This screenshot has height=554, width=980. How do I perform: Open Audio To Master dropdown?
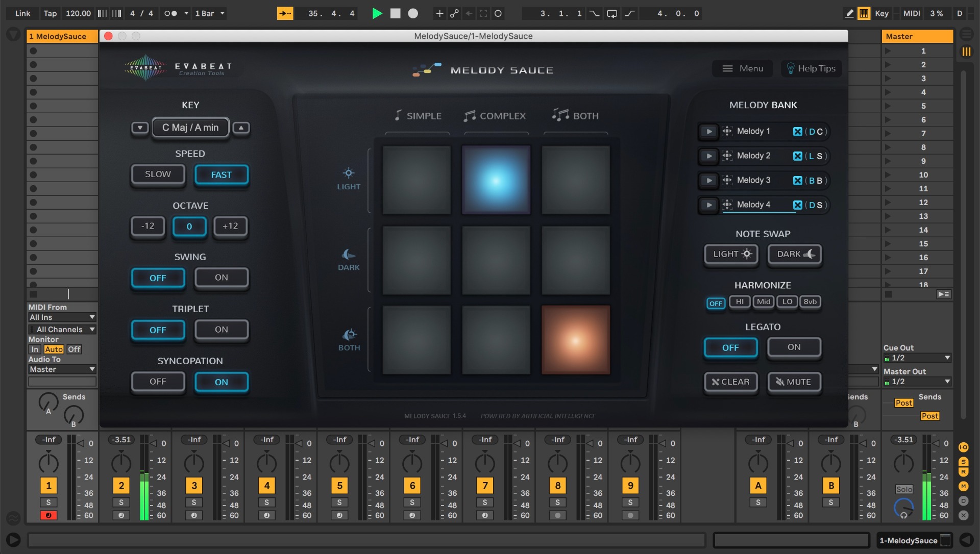tap(62, 369)
